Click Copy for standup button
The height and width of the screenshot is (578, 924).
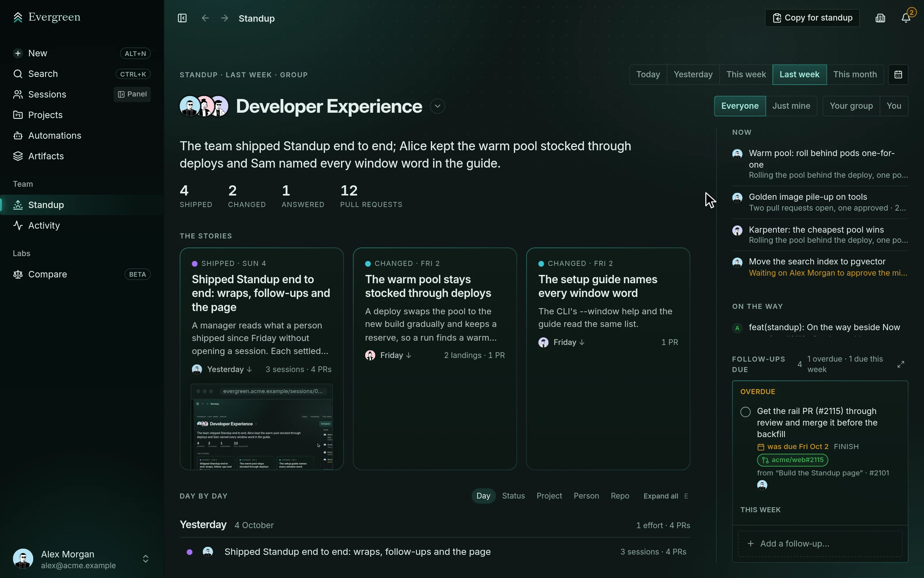pos(812,18)
